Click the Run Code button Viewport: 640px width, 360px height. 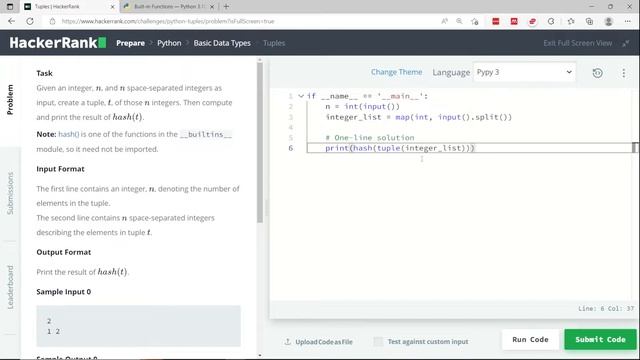[x=530, y=340]
